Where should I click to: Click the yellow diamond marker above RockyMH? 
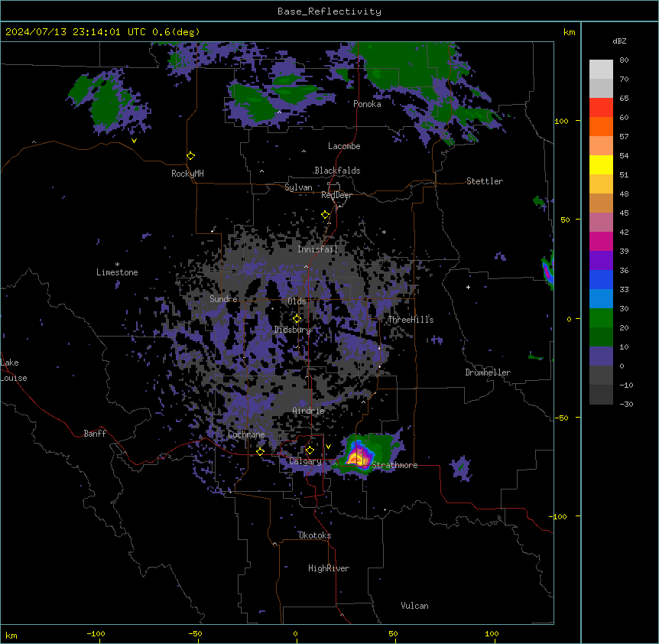click(x=190, y=156)
